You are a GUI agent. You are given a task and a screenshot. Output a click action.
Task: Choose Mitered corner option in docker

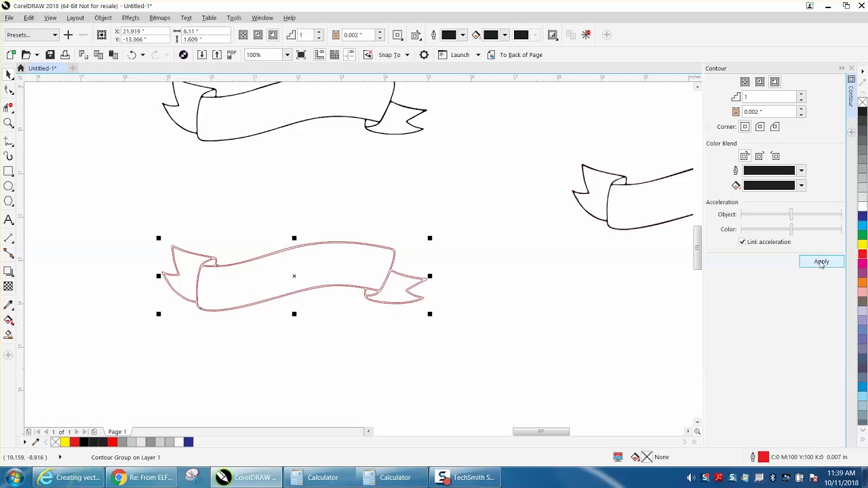745,127
